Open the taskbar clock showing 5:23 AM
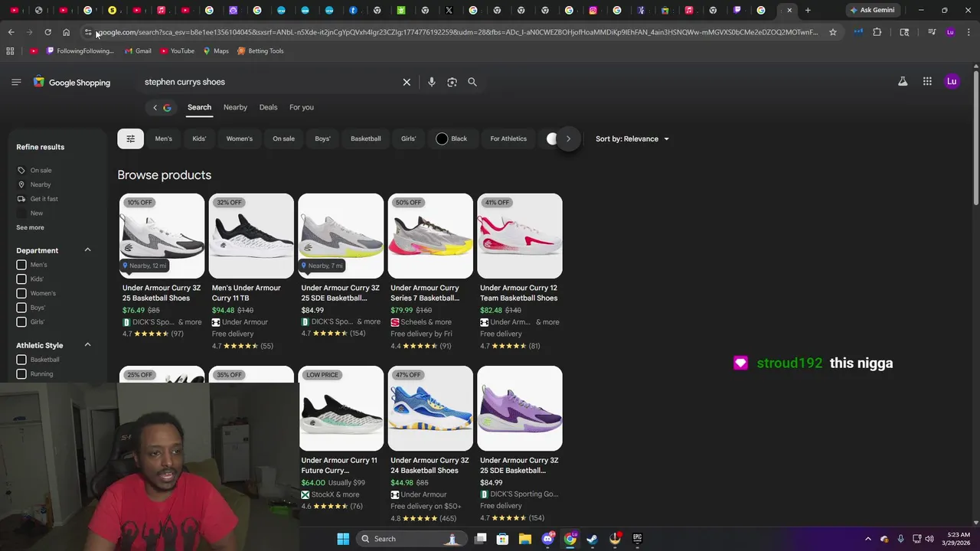The image size is (980, 551). point(955,539)
